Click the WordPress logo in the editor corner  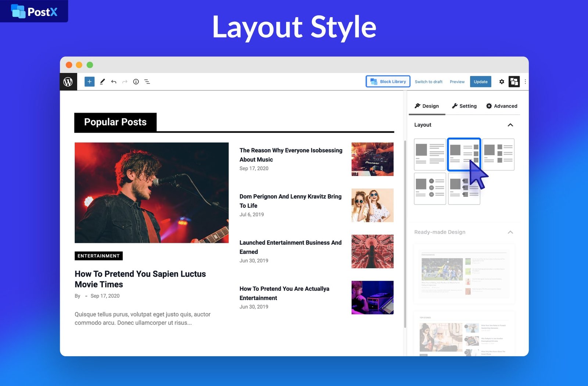68,81
